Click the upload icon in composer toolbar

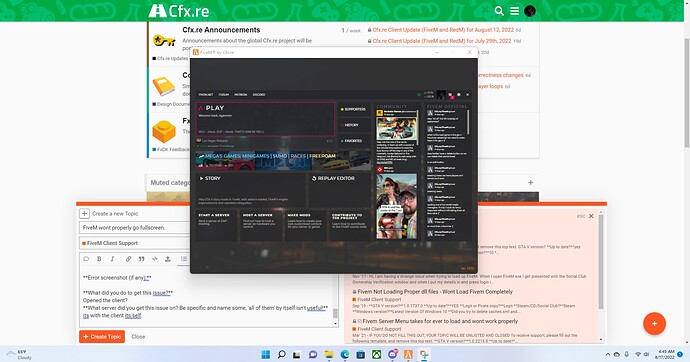pyautogui.click(x=168, y=259)
